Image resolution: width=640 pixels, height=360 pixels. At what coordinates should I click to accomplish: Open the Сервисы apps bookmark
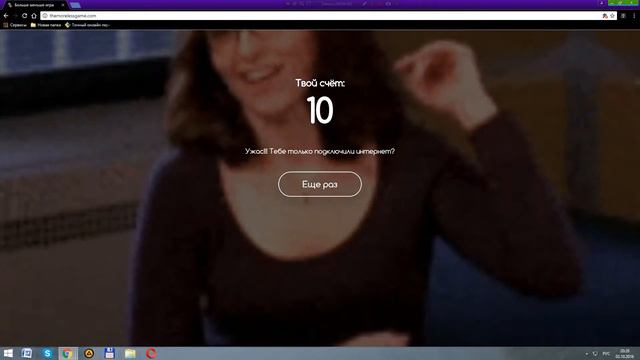click(15, 25)
